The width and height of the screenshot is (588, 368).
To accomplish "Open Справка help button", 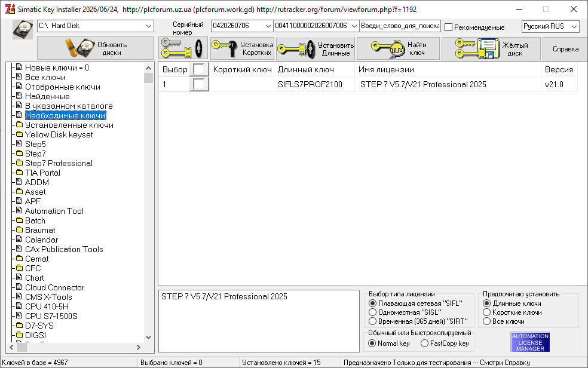I will click(565, 49).
